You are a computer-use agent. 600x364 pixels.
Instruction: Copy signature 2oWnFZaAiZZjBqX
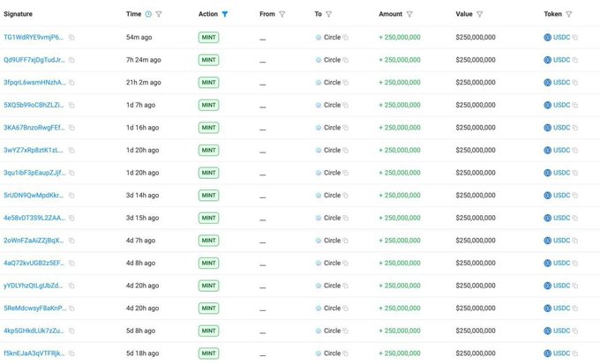click(71, 241)
